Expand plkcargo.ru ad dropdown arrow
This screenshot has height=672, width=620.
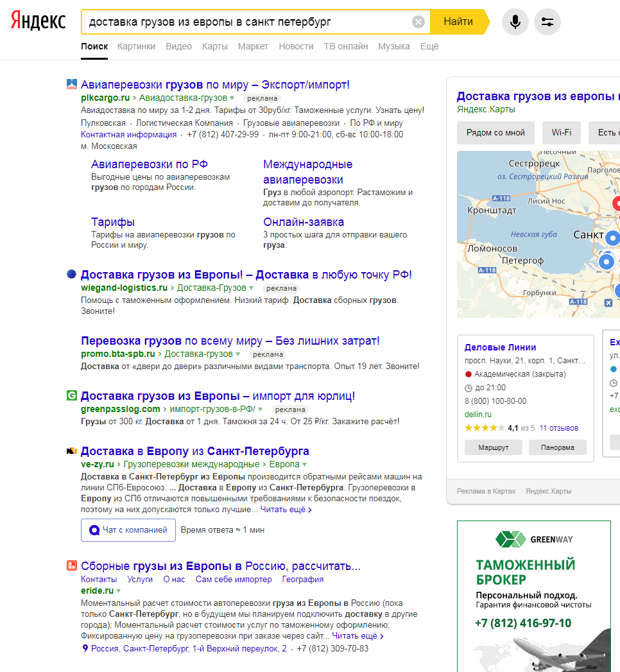click(232, 98)
